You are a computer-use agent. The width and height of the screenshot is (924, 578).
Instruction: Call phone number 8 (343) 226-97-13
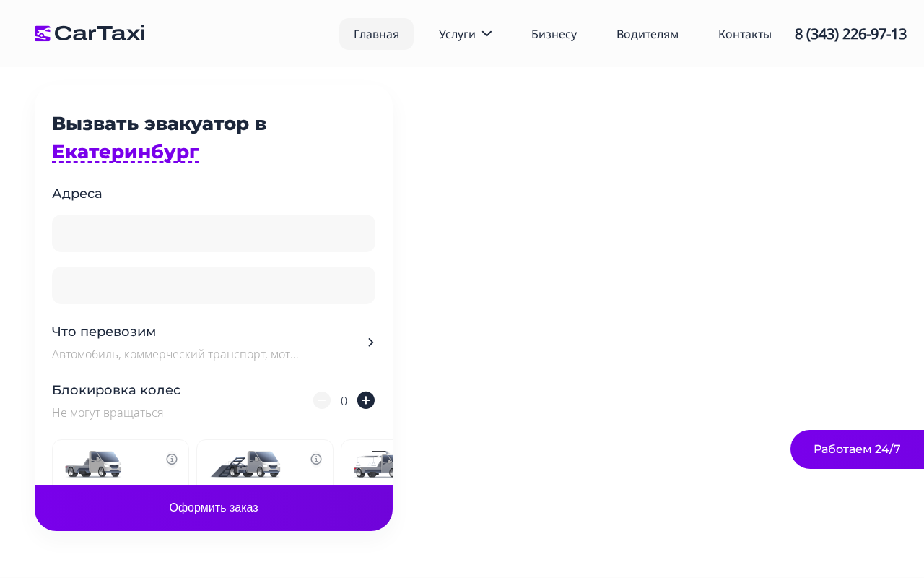[x=850, y=34]
